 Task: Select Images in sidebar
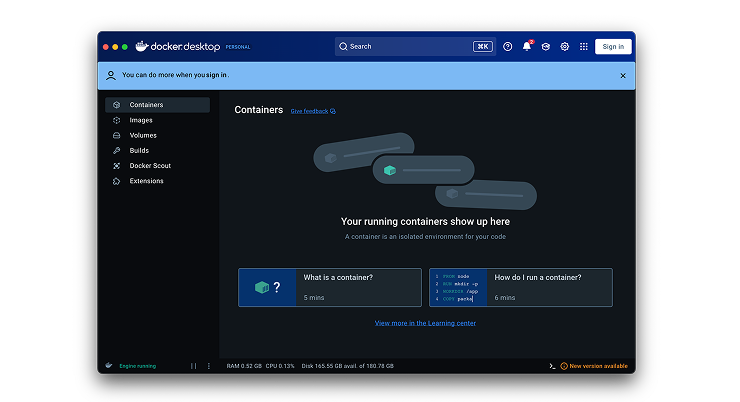click(x=157, y=120)
